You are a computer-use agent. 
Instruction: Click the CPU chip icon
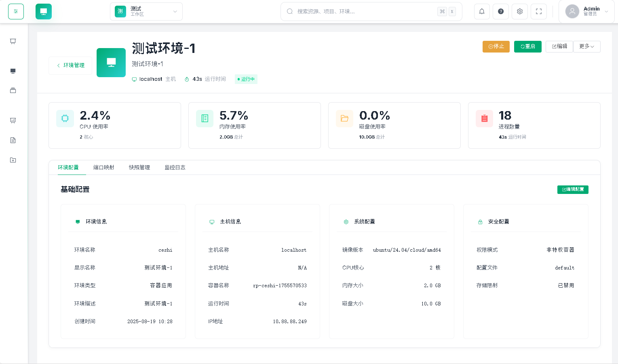coord(65,118)
